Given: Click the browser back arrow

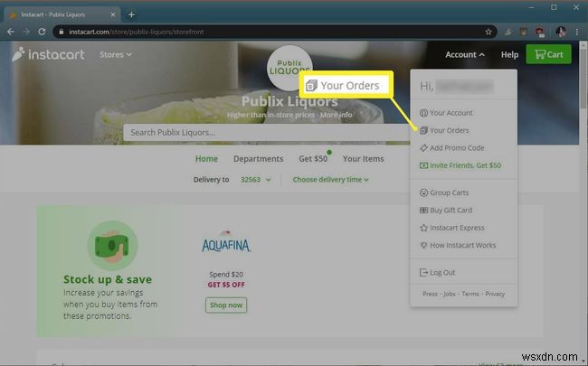Looking at the screenshot, I should (x=11, y=32).
